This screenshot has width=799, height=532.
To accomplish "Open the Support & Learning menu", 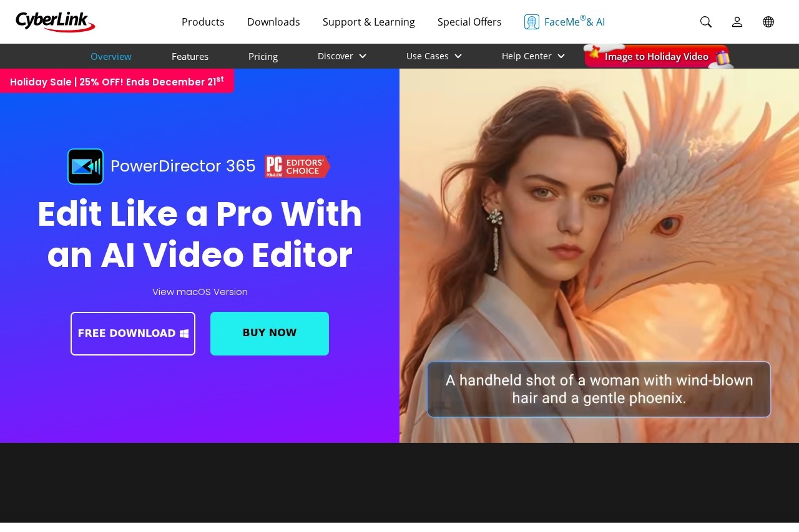I will tap(369, 22).
